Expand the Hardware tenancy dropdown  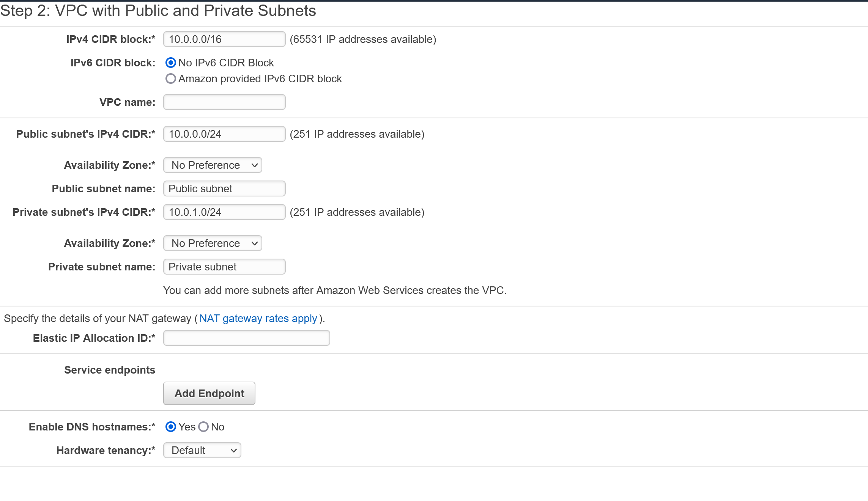coord(202,450)
